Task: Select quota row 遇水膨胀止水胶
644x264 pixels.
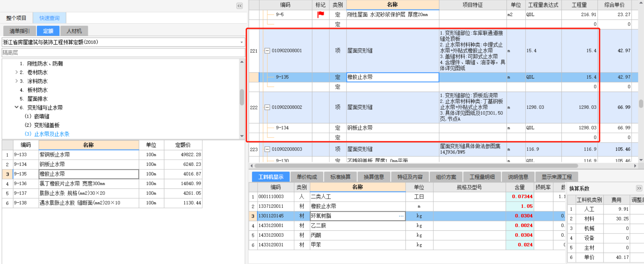Action: click(x=102, y=203)
